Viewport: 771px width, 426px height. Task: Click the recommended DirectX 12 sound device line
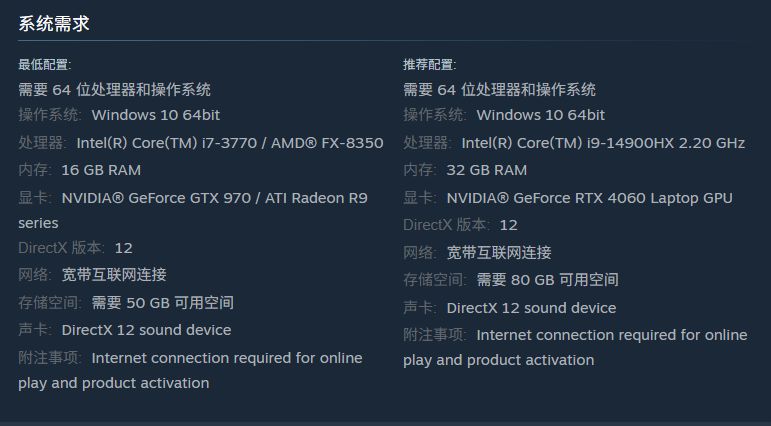pyautogui.click(x=531, y=308)
